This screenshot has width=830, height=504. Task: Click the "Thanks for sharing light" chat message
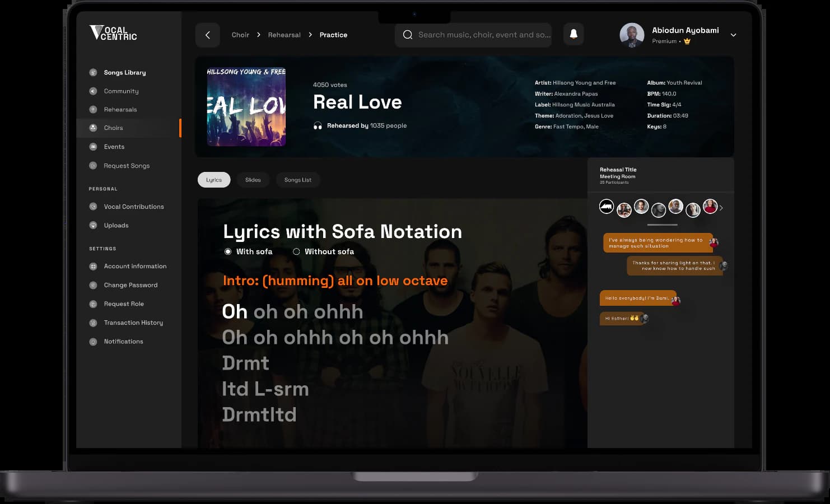tap(674, 265)
